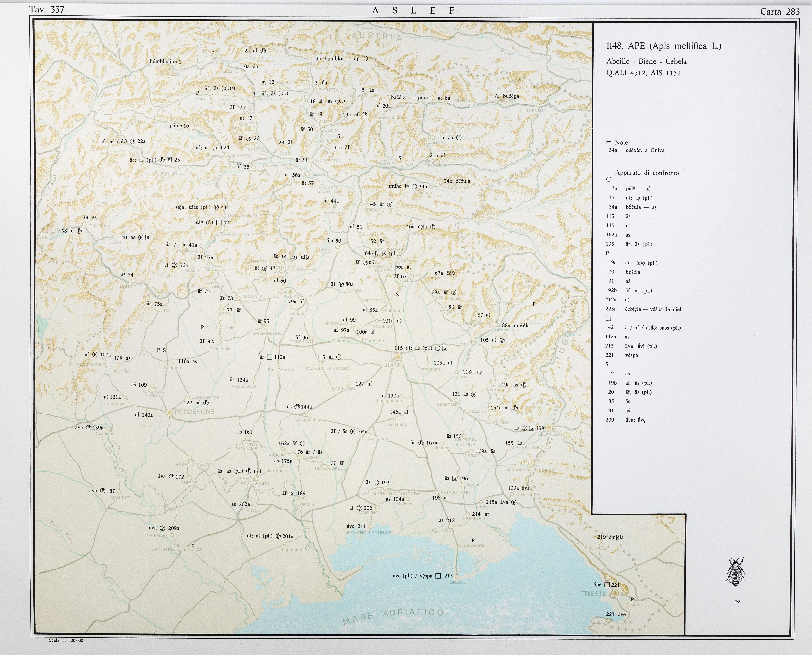
Task: Click the Gorizia city marker circle
Action: coord(549,428)
